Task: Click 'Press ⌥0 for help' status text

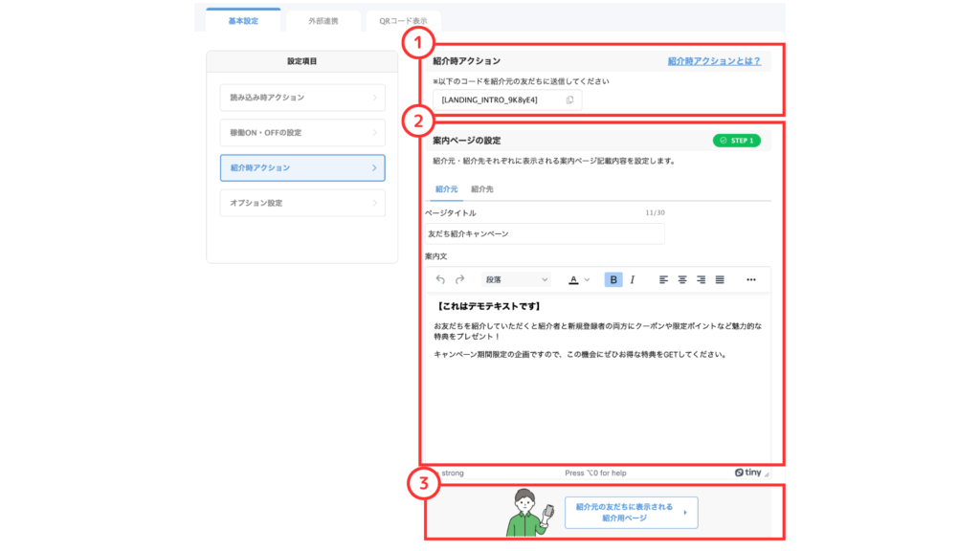Action: (595, 473)
